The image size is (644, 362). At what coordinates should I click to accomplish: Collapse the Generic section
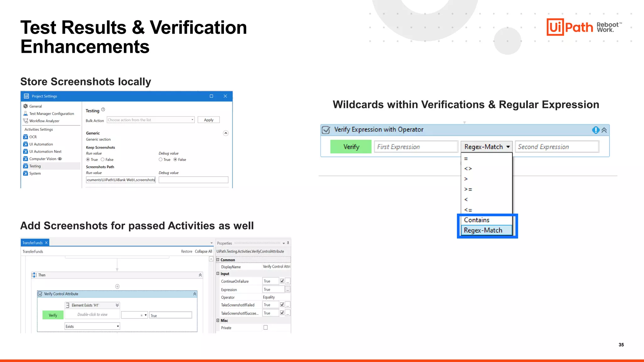pos(225,133)
